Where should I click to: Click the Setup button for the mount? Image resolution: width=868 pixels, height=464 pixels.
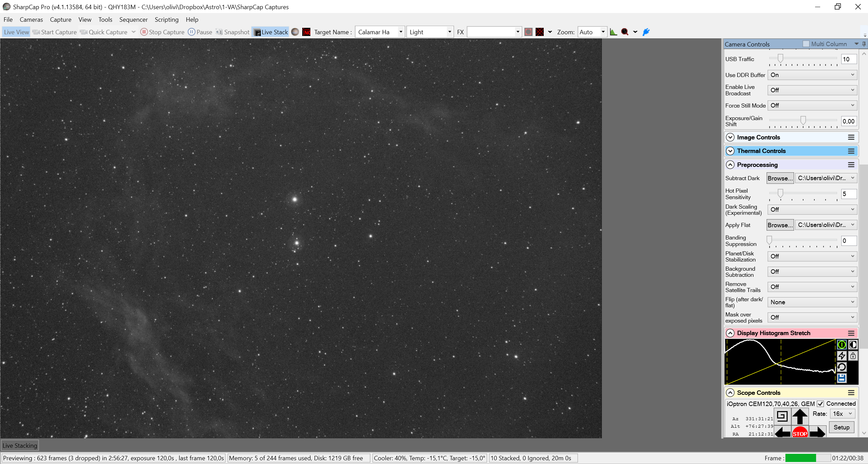click(842, 427)
